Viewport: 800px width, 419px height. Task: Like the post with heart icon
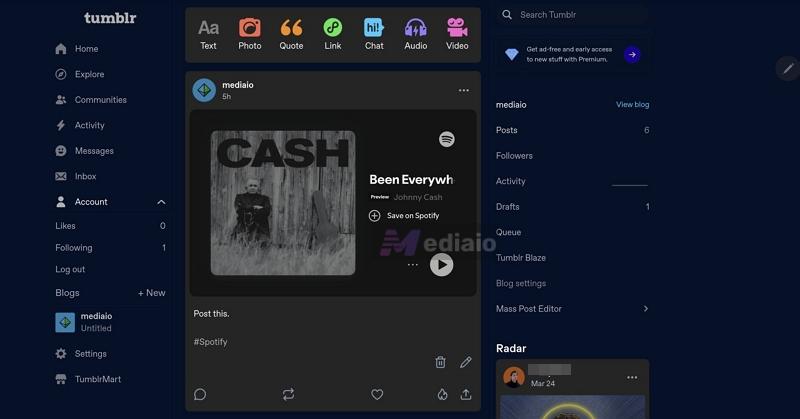377,394
